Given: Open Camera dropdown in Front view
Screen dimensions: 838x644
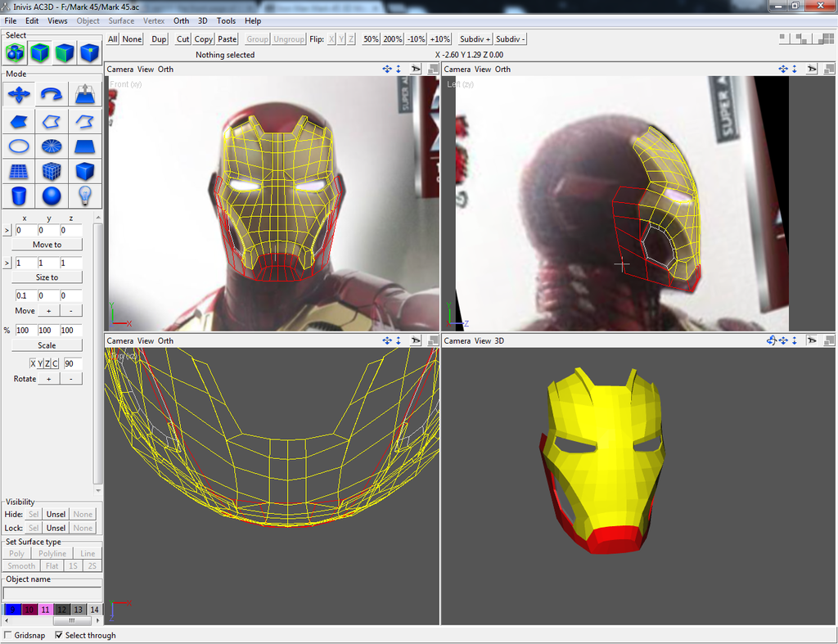Looking at the screenshot, I should point(120,69).
